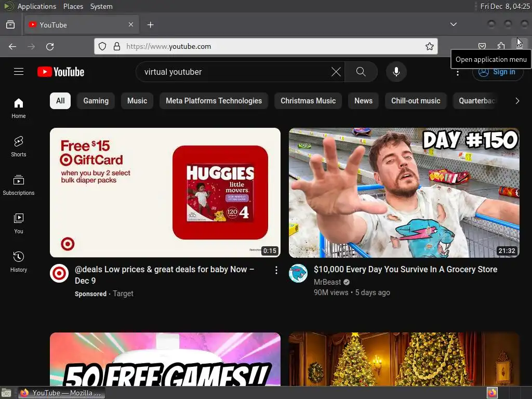Click Target channel avatar
Screen dimensions: 532x399
(59, 273)
